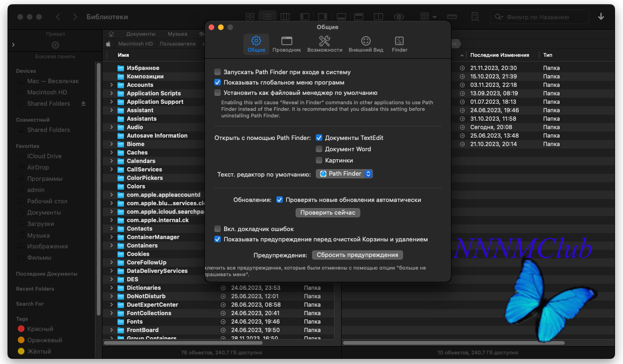Switch to column view in toolbar
623x364 pixels.
click(285, 17)
